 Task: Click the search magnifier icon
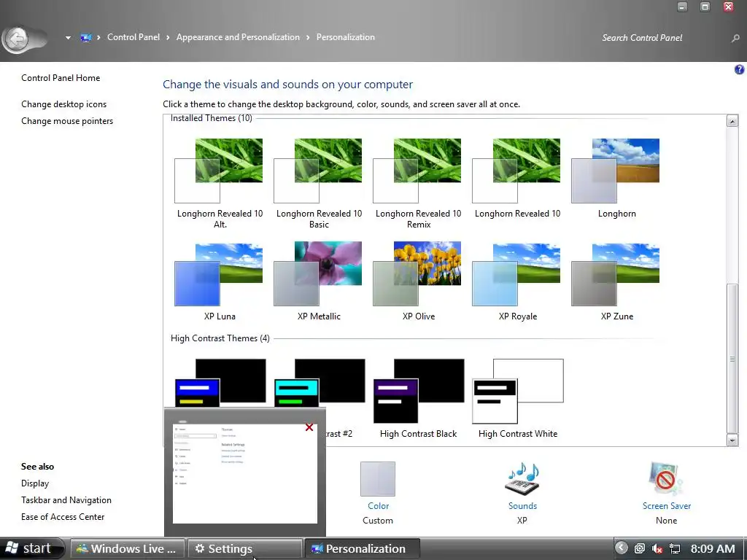[x=735, y=38]
